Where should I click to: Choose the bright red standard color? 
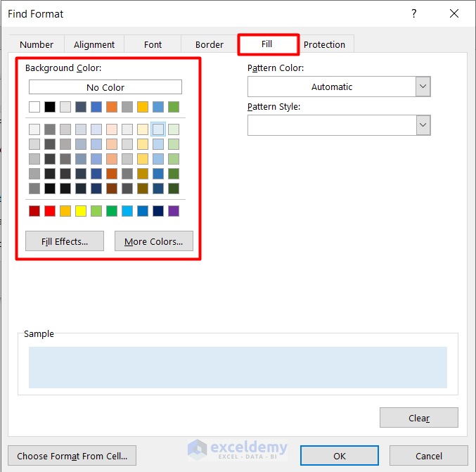pyautogui.click(x=50, y=211)
